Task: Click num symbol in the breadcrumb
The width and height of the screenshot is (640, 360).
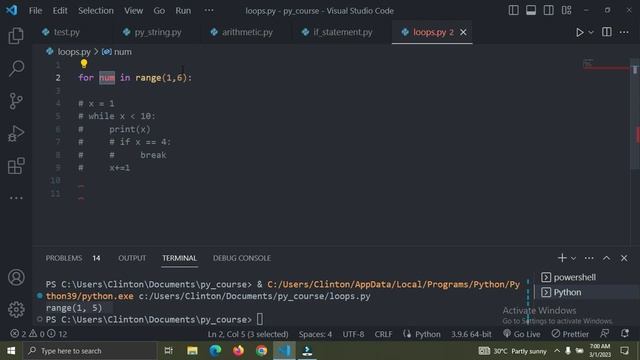Action: point(122,52)
